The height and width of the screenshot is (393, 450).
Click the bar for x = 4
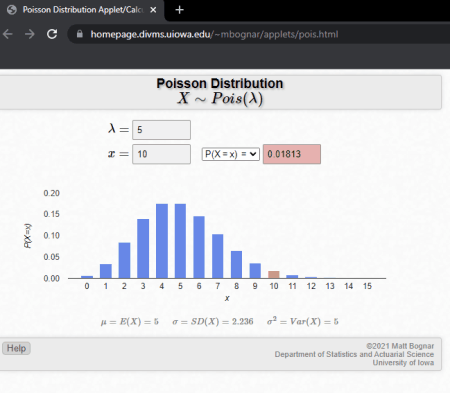162,241
